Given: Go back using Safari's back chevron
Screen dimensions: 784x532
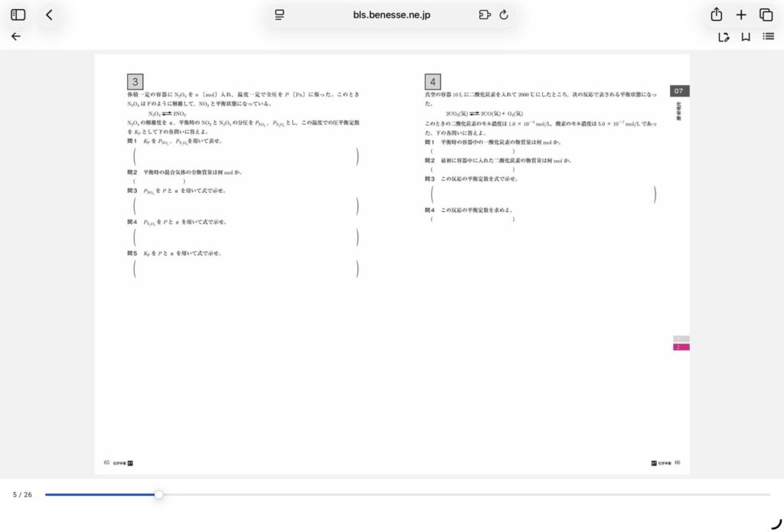Looking at the screenshot, I should 50,15.
